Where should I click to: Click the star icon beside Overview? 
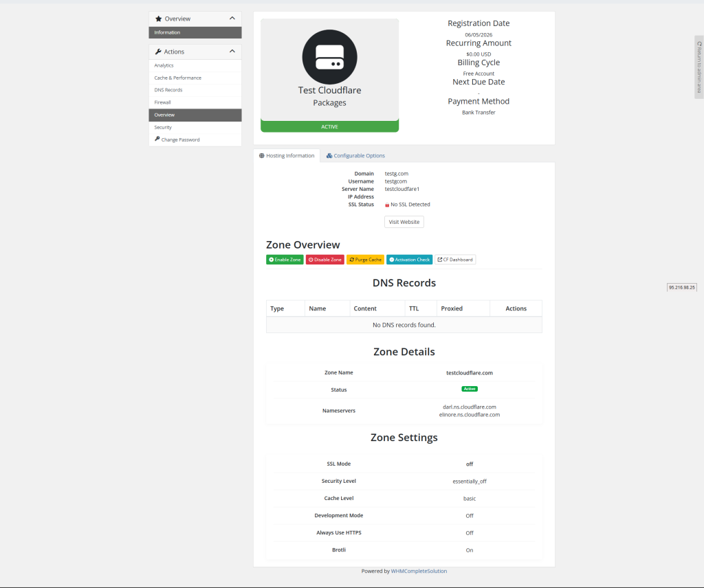tap(158, 19)
